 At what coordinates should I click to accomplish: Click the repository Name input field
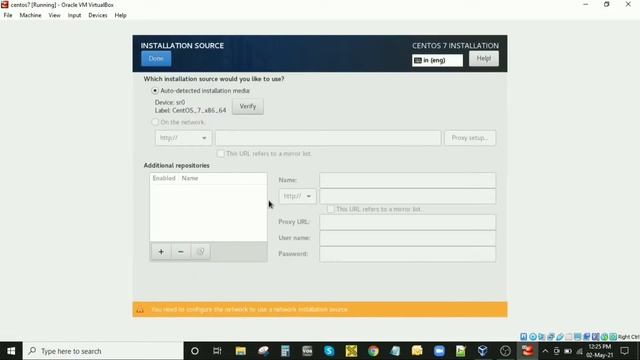[x=407, y=180]
